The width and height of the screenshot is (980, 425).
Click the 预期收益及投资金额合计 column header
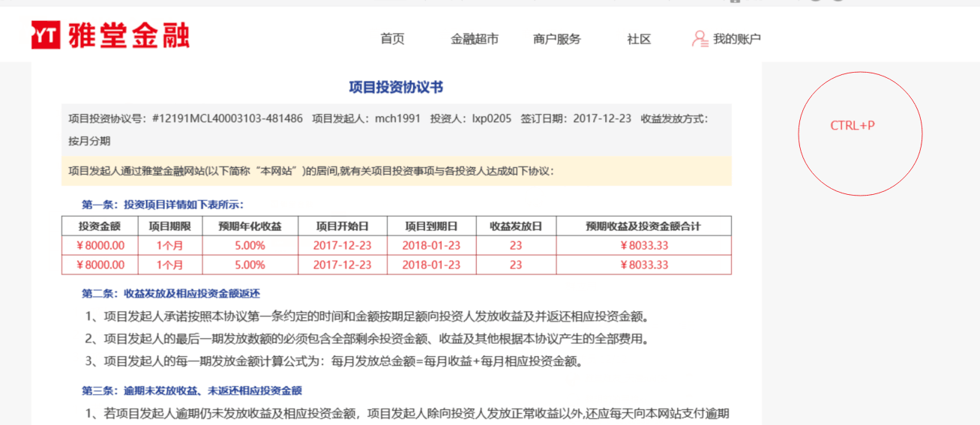pos(643,226)
